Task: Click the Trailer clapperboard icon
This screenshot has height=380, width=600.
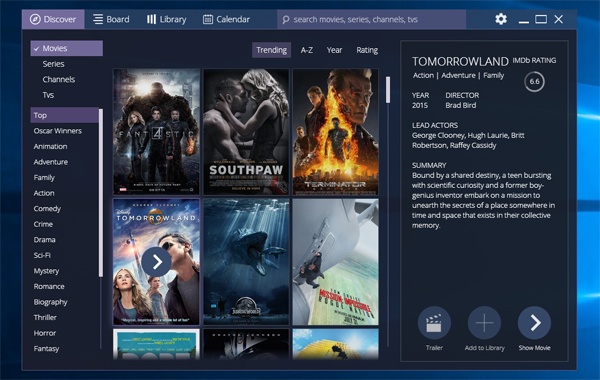Action: click(x=434, y=323)
